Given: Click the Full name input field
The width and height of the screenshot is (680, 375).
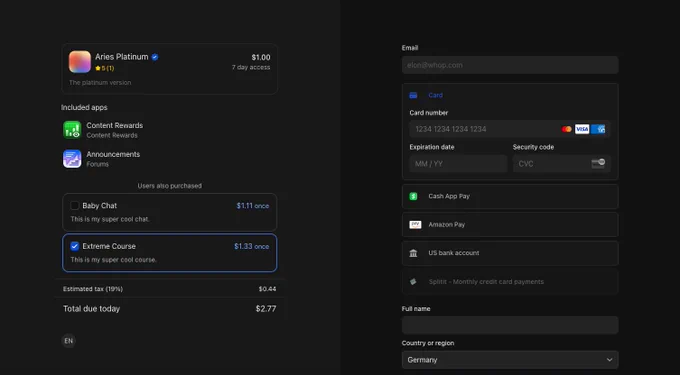Looking at the screenshot, I should [x=510, y=325].
